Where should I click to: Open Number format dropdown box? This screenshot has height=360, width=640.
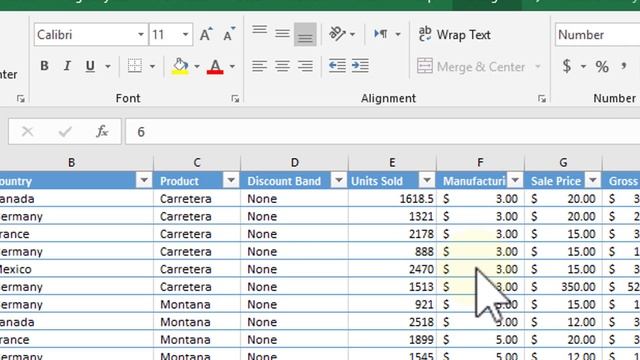point(598,34)
